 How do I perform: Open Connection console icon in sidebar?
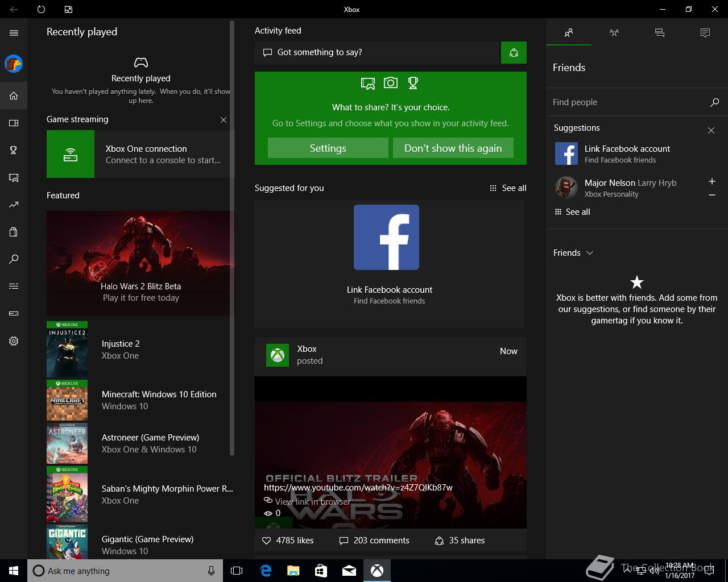14,314
